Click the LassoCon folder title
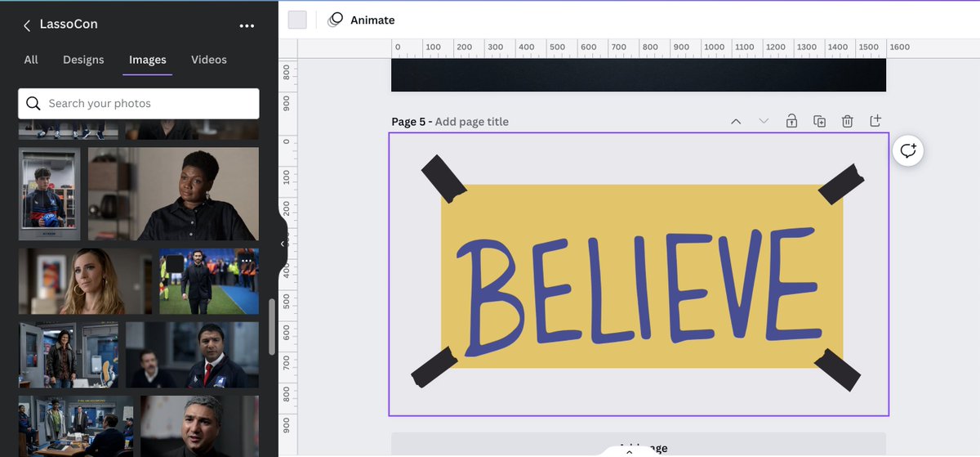This screenshot has height=457, width=980. point(69,25)
